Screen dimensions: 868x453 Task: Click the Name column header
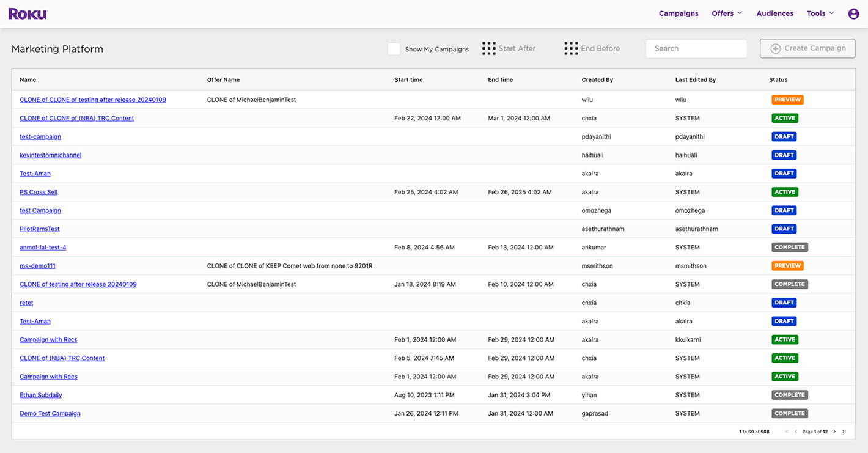[x=28, y=79]
